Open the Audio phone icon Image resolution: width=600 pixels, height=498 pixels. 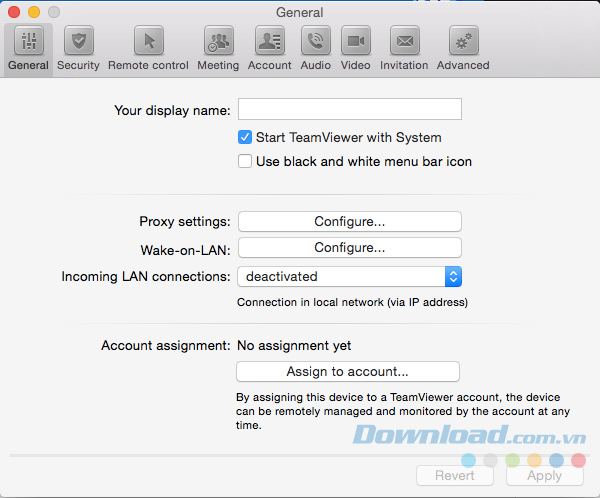(316, 42)
